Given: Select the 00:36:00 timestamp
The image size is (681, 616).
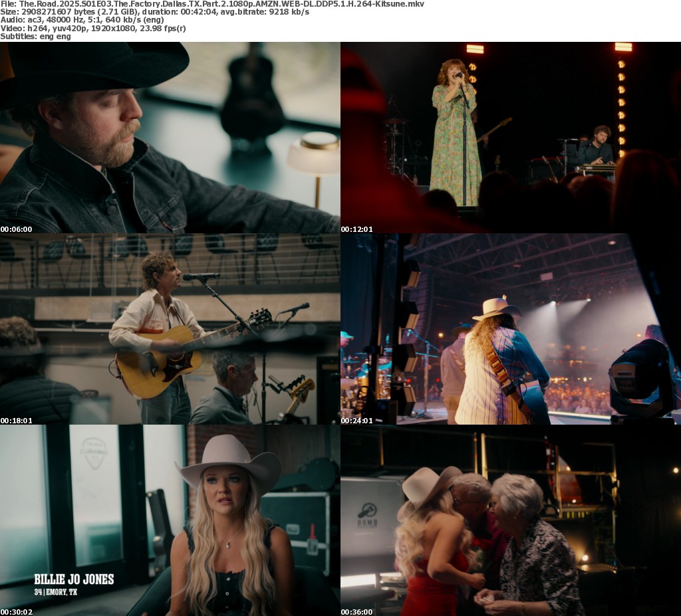Looking at the screenshot, I should (x=356, y=612).
